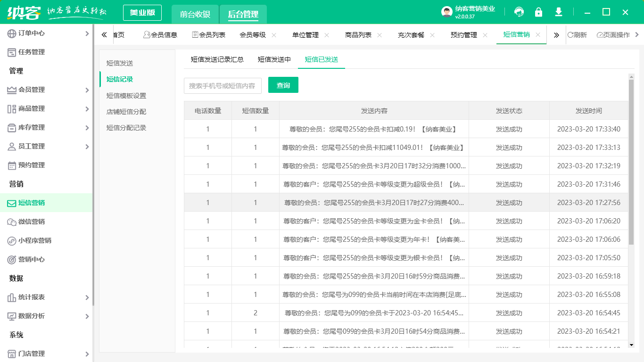
Task: Click the customer service headset icon
Action: click(x=519, y=12)
